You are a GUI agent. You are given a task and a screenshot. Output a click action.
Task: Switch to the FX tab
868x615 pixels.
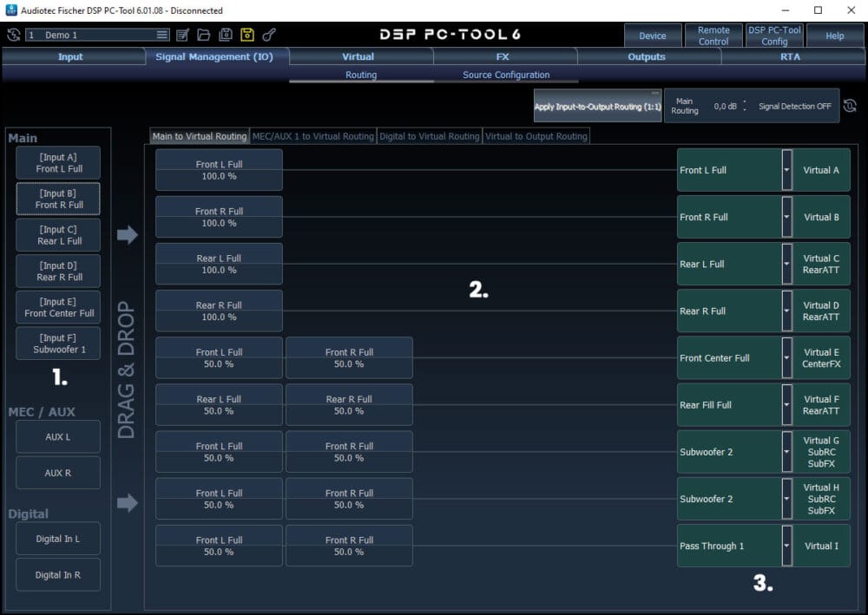pos(502,56)
